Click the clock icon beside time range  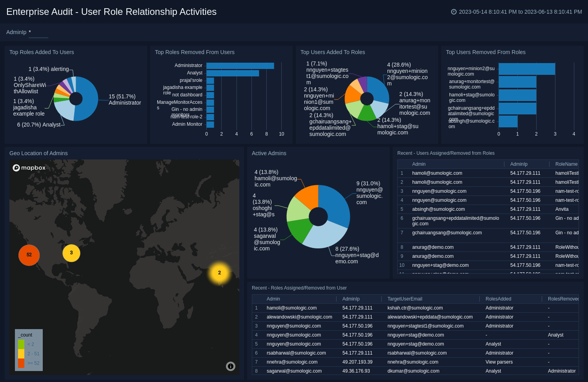click(x=454, y=12)
